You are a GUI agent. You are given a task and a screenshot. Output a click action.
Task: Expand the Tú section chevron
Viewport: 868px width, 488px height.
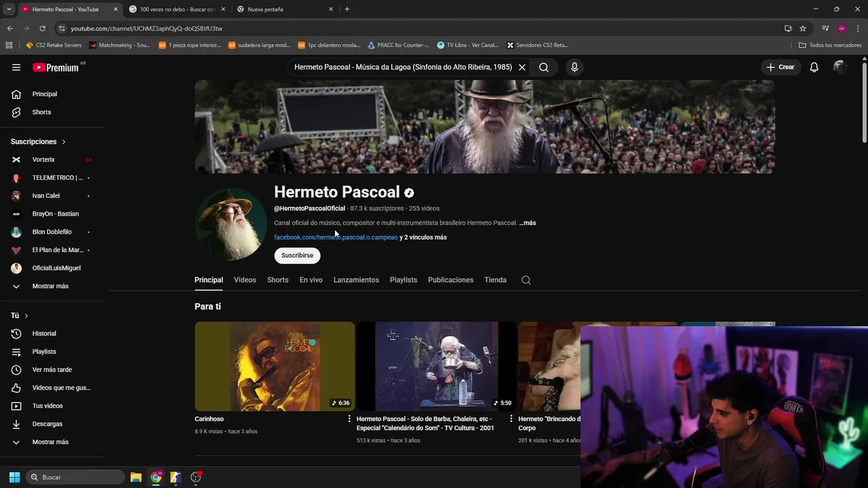pyautogui.click(x=26, y=316)
